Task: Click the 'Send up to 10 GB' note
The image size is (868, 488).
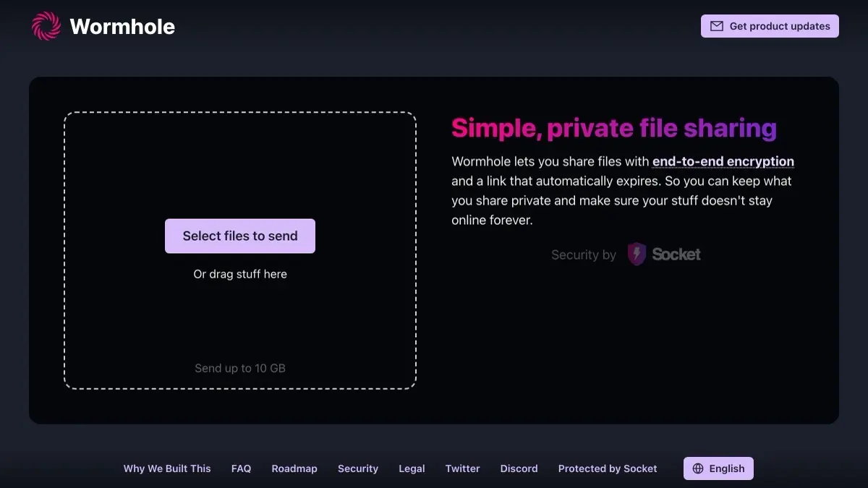Action: [240, 368]
